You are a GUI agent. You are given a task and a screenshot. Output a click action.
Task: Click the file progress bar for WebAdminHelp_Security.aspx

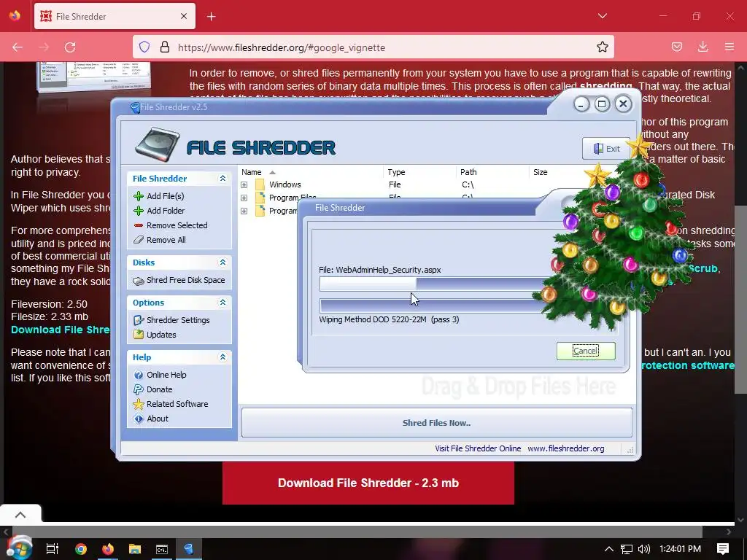click(433, 284)
